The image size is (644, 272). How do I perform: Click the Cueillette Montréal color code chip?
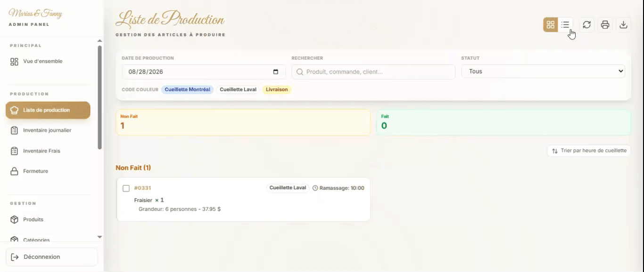pyautogui.click(x=187, y=89)
